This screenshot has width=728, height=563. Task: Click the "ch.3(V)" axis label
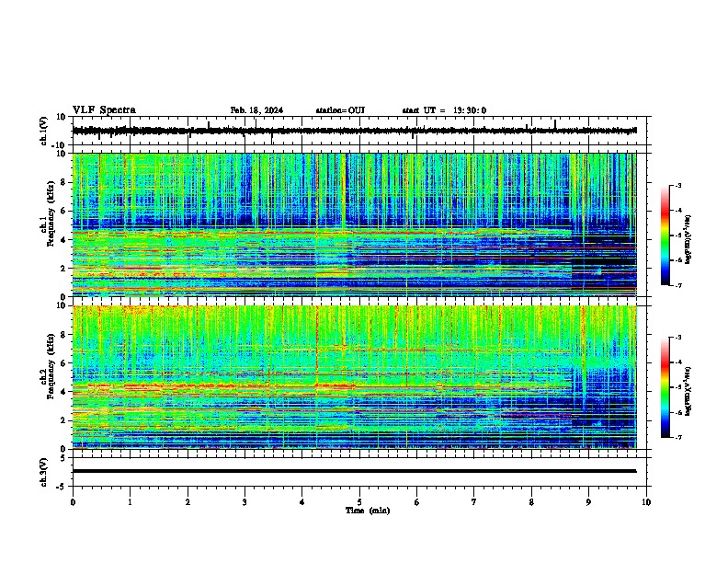pyautogui.click(x=43, y=472)
